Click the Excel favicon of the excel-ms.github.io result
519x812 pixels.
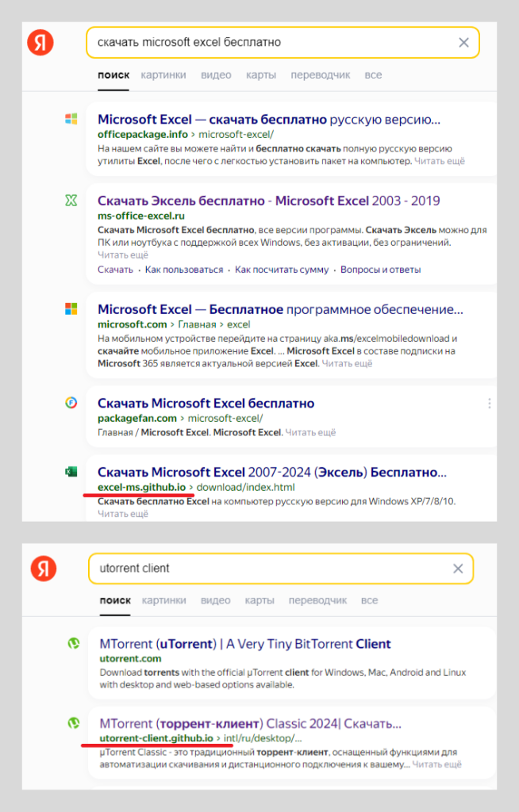coord(71,472)
